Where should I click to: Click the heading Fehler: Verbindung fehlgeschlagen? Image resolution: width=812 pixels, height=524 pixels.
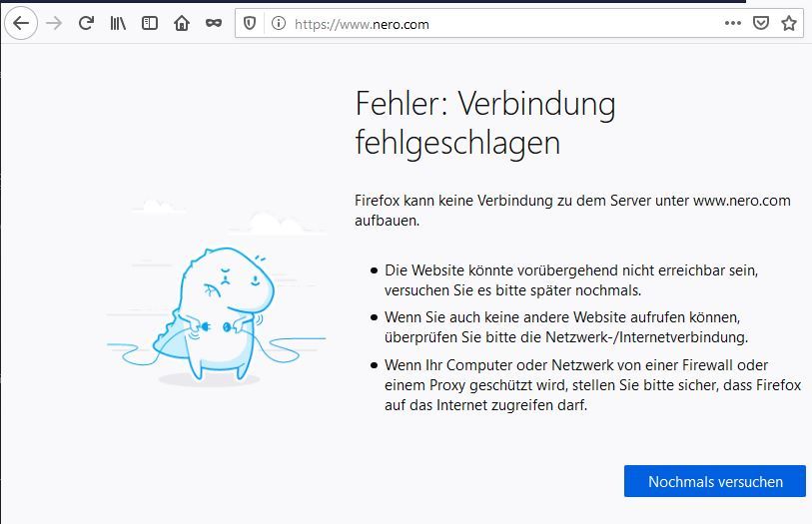[x=485, y=123]
